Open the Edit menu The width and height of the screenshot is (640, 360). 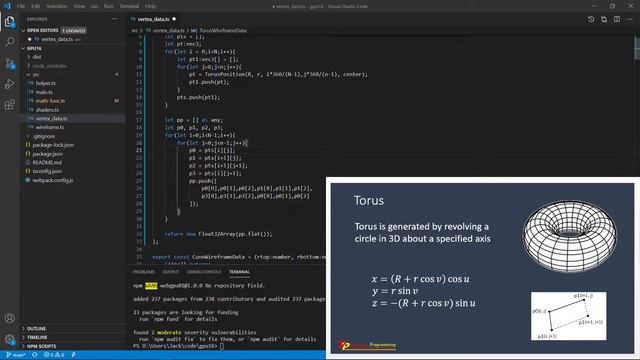click(x=36, y=6)
